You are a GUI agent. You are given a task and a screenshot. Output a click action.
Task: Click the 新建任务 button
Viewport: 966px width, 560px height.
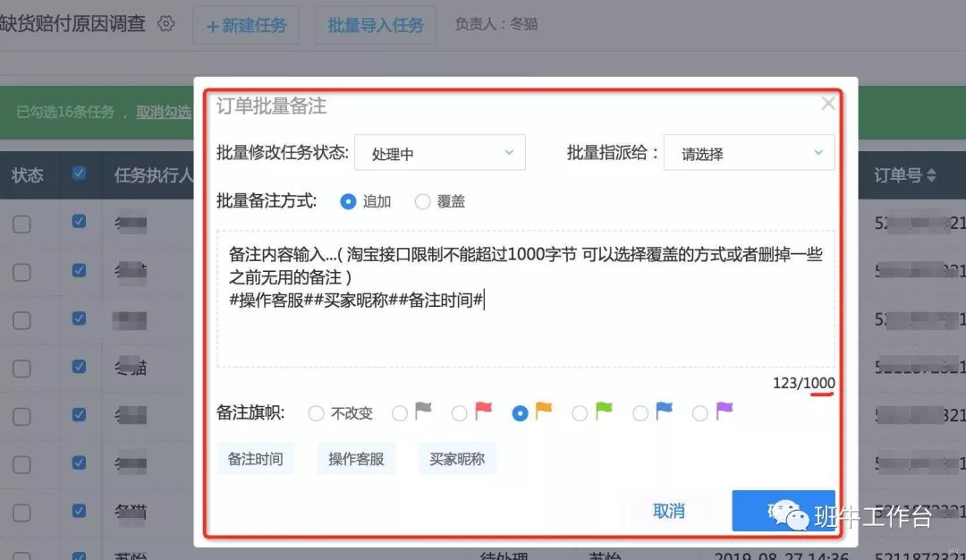click(246, 26)
